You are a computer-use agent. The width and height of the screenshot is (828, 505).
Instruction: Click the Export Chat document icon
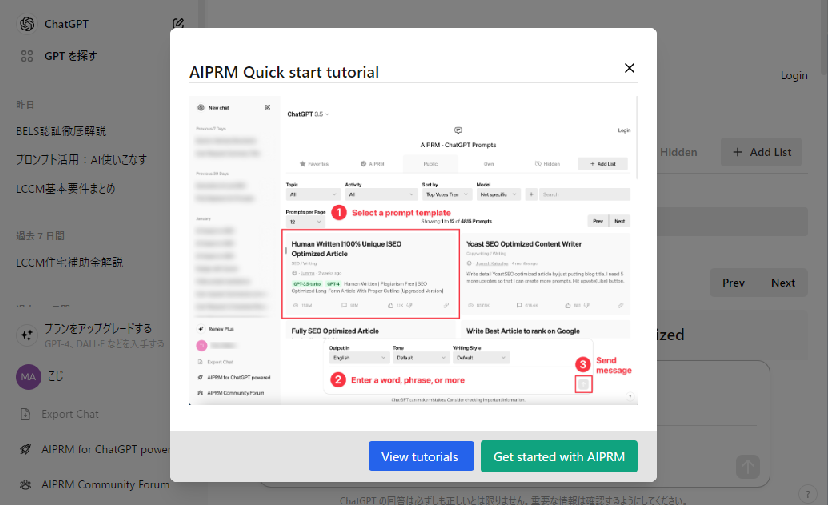(x=25, y=414)
